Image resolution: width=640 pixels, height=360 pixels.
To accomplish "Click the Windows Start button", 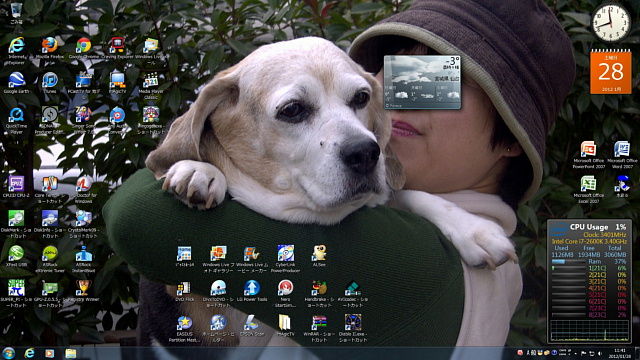I will (9, 353).
